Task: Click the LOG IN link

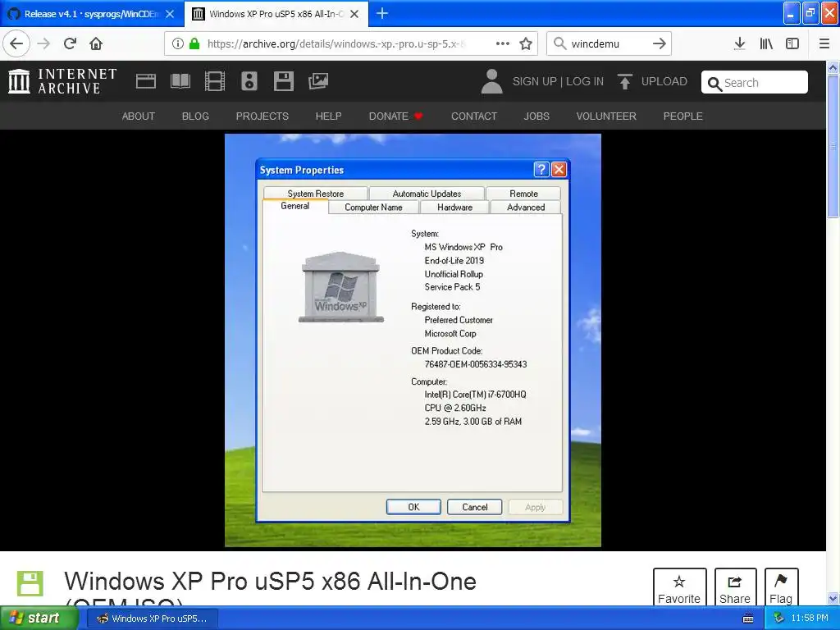Action: pyautogui.click(x=585, y=81)
